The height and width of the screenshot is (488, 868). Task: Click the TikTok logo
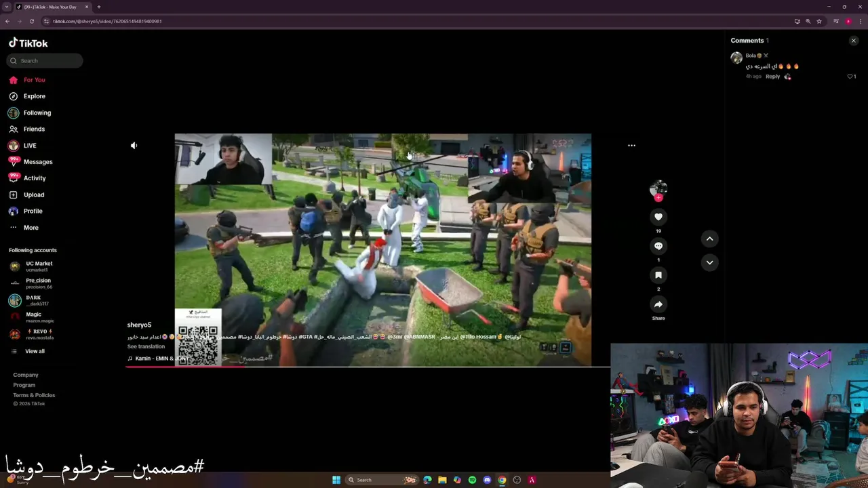pyautogui.click(x=28, y=43)
